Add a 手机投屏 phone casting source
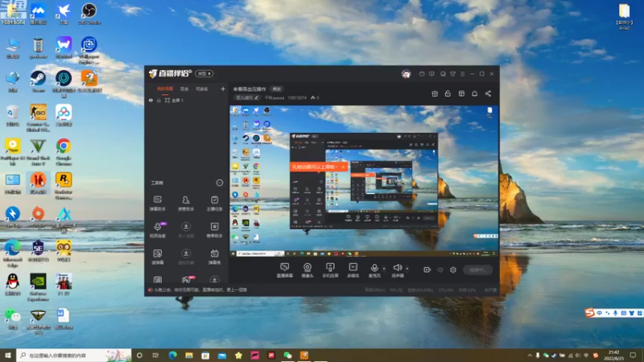The image size is (644, 362). point(330,270)
